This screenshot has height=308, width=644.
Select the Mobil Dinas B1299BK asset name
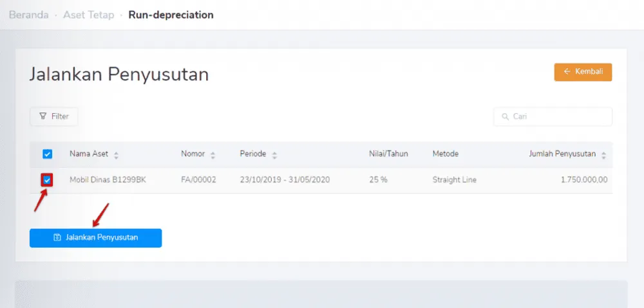[x=108, y=180]
